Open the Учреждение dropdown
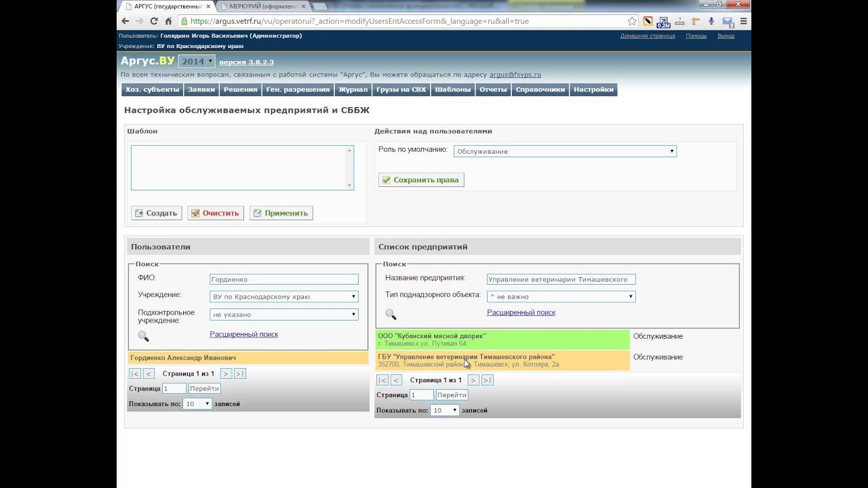The height and width of the screenshot is (488, 868). pos(284,296)
